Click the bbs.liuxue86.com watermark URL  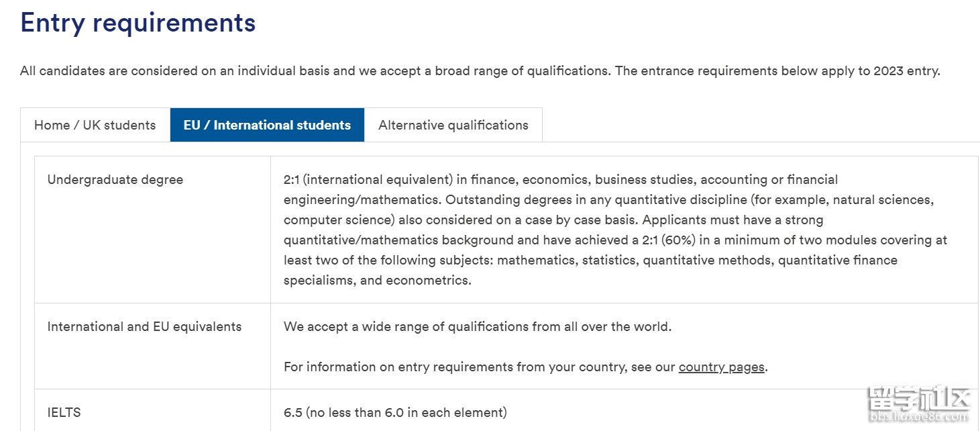(918, 418)
